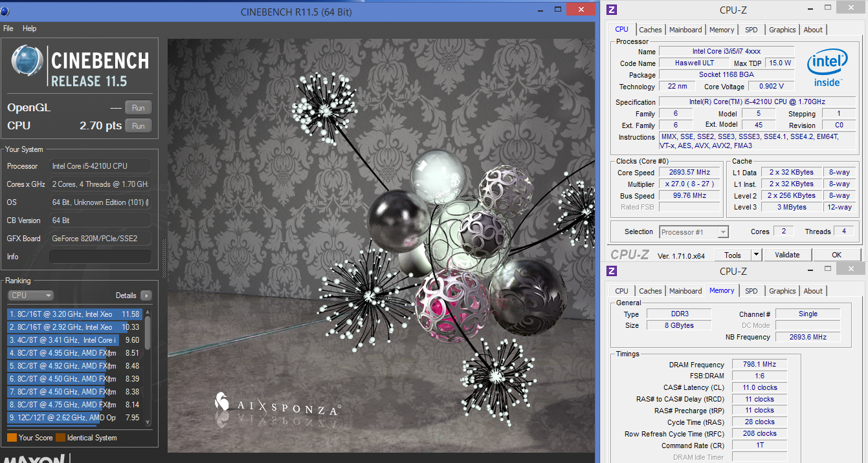The image size is (868, 463).
Task: Click the Specification field i5-4210U text
Action: [757, 102]
